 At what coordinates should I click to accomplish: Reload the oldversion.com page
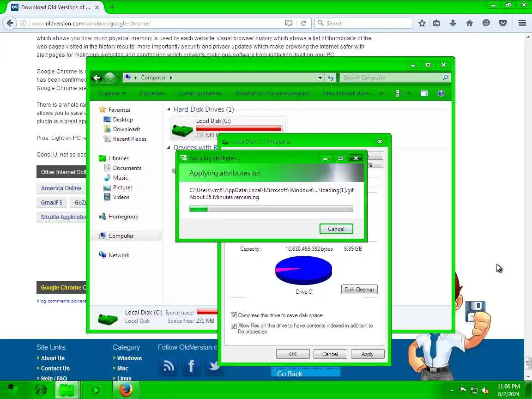[x=304, y=23]
